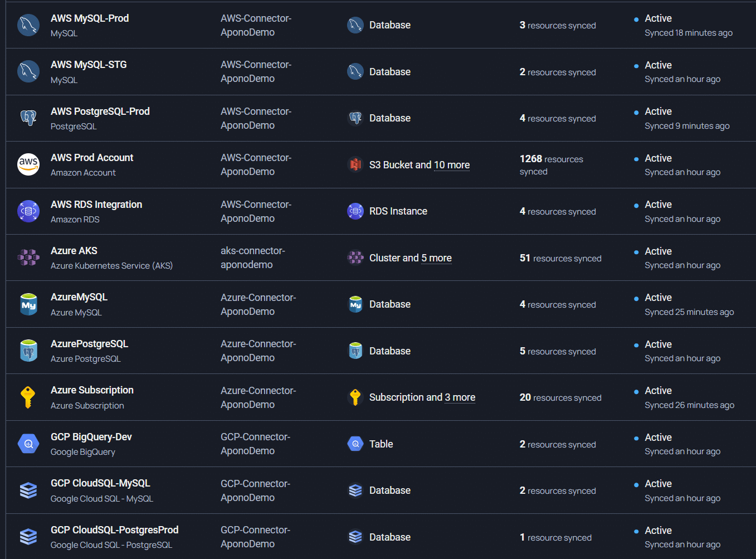Screen dimensions: 756x559
Task: Click the '1268 resources synced' count
Action: point(552,165)
